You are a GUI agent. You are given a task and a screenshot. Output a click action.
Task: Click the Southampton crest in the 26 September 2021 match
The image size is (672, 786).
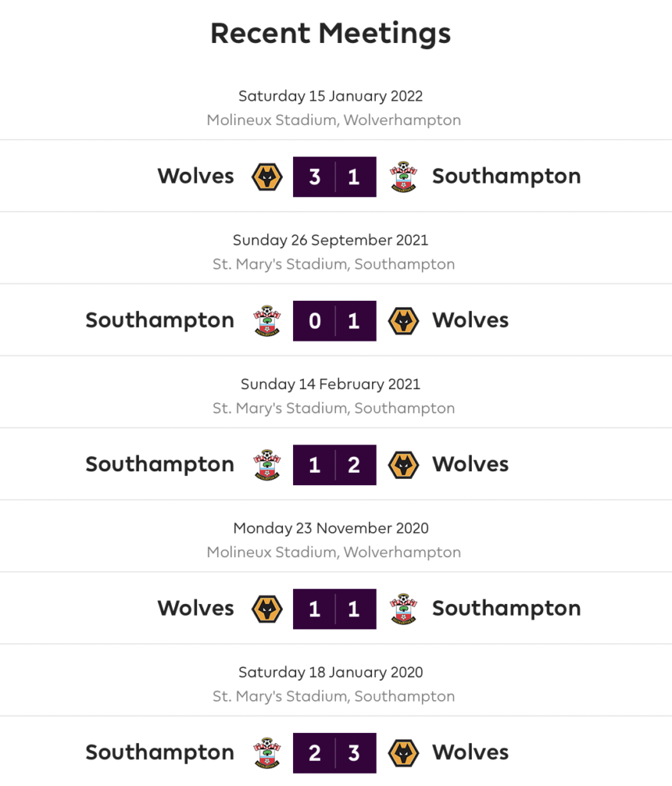click(267, 321)
